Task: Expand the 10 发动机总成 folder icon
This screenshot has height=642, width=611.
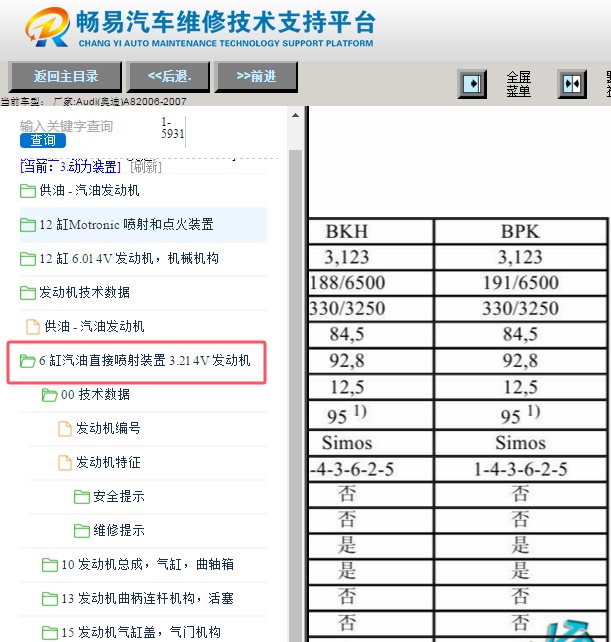Action: (x=49, y=565)
